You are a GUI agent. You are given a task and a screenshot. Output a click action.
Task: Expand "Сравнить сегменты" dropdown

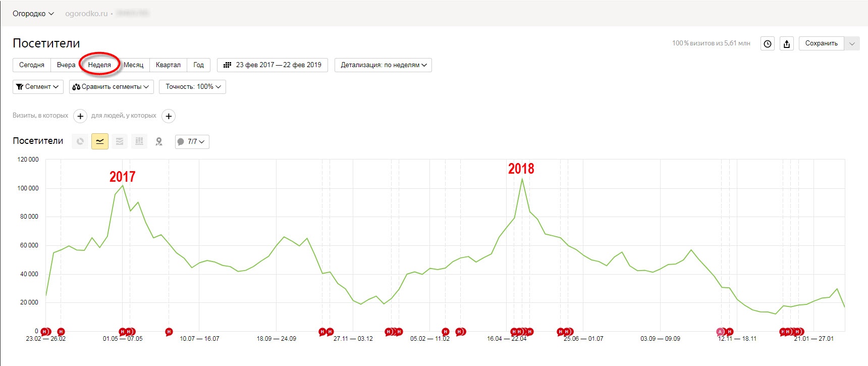coord(112,87)
